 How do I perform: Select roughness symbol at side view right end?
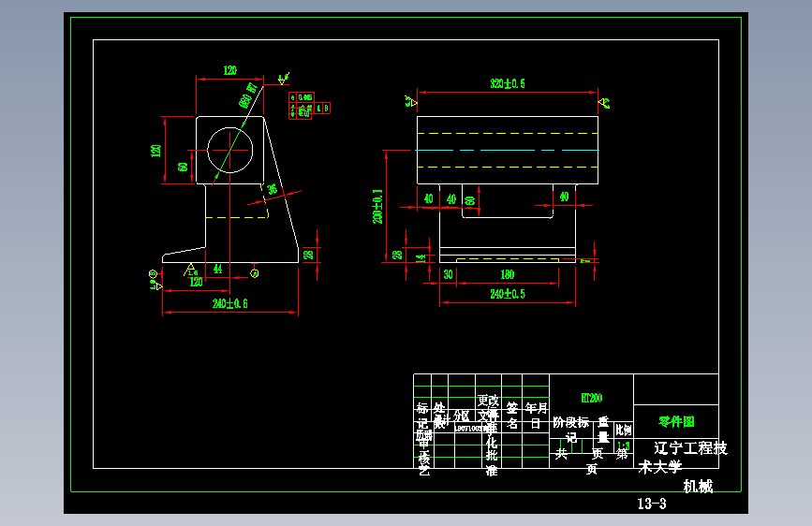(x=604, y=103)
